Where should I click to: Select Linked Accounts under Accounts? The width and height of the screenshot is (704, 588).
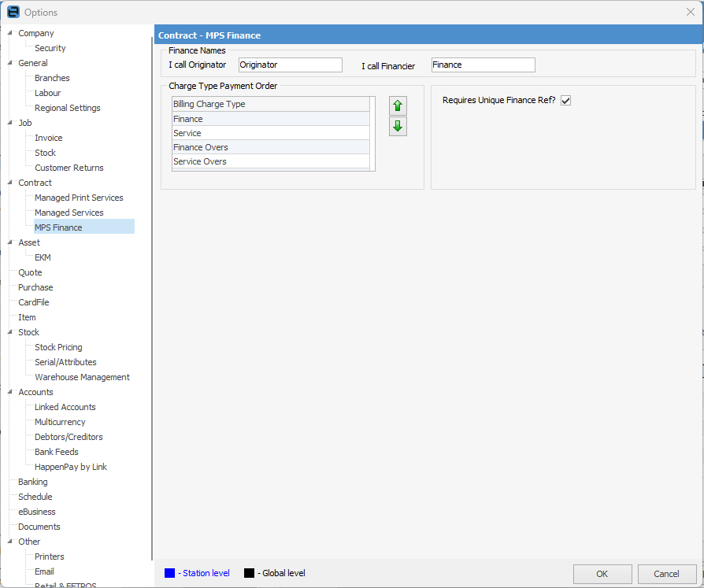65,407
